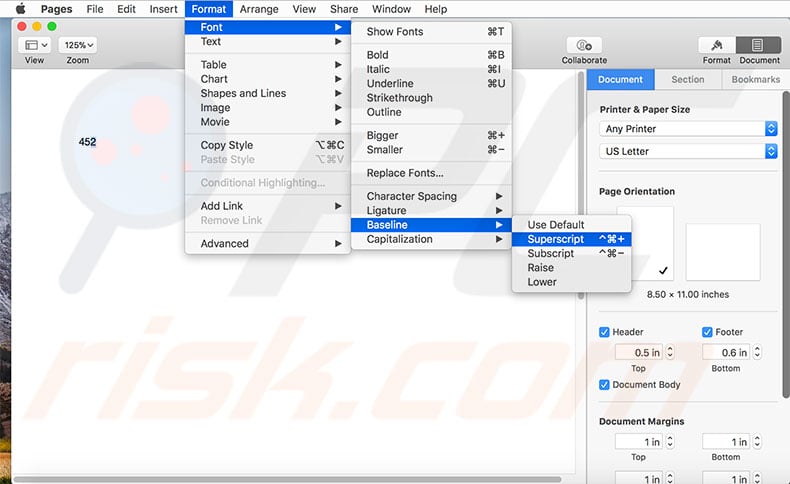Open the Any Printer dropdown

pyautogui.click(x=689, y=129)
